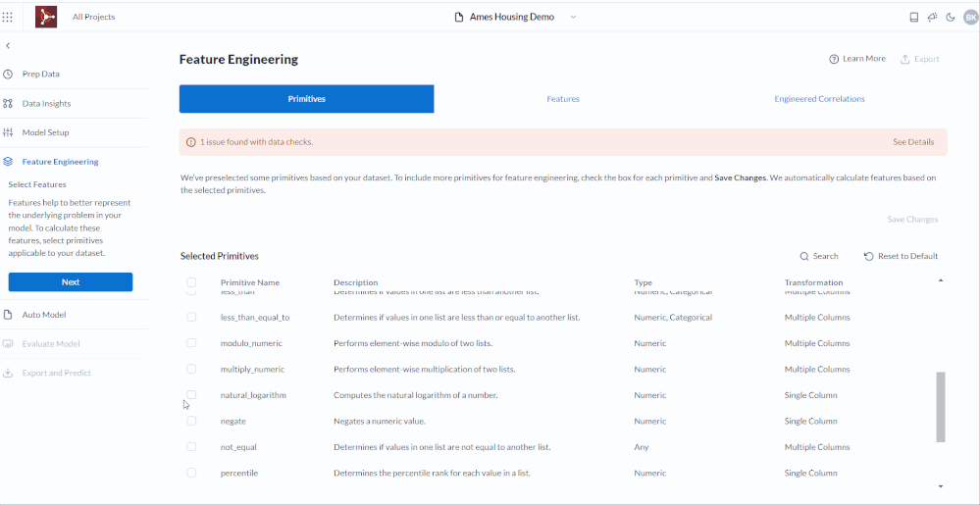
Task: Click the Auto Model document icon
Action: 8,315
